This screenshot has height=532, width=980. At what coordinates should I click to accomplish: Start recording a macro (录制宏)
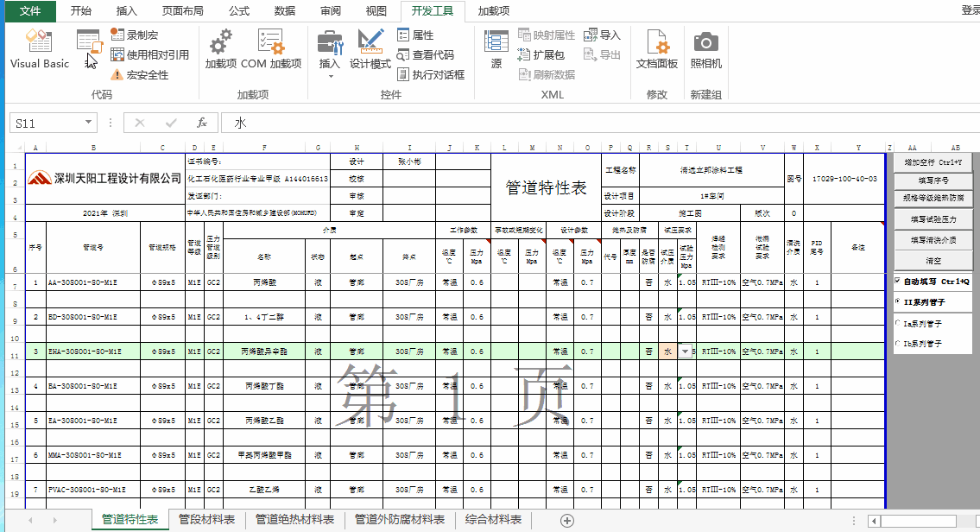point(135,35)
